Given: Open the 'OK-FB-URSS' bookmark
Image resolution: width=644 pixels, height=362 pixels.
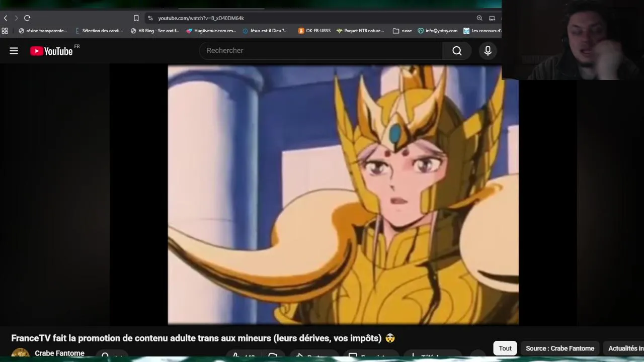Looking at the screenshot, I should (x=314, y=31).
